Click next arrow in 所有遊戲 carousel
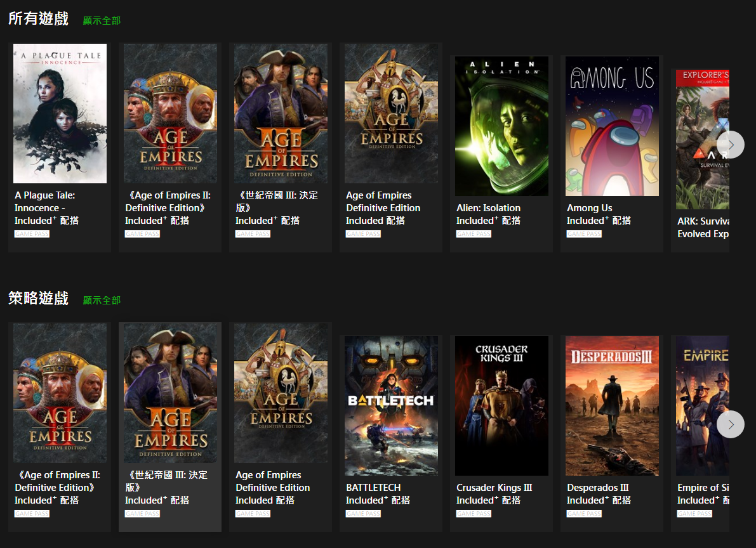 [730, 145]
